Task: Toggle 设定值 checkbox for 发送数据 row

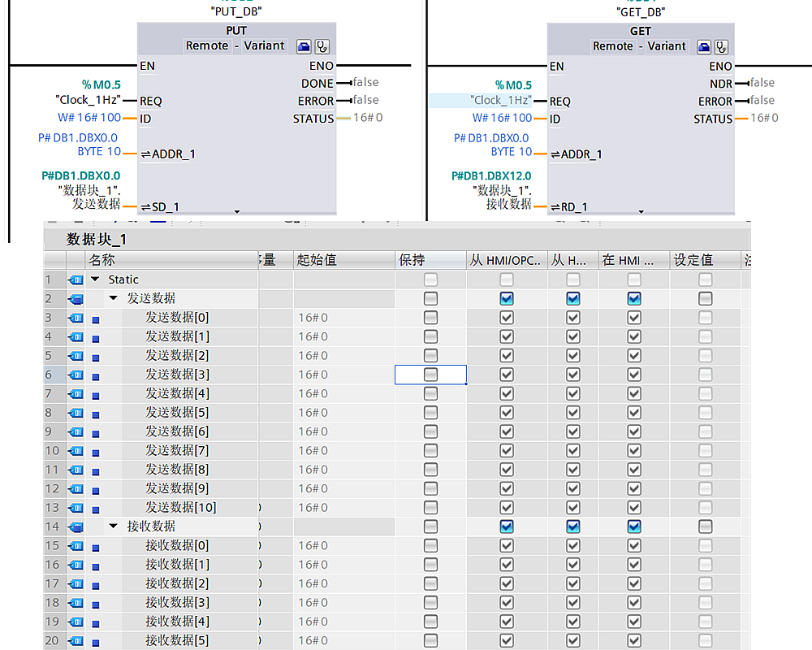Action: click(x=705, y=298)
